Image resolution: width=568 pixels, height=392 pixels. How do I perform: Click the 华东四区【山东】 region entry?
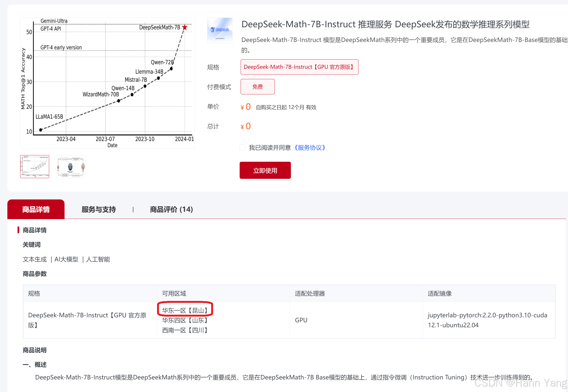185,320
